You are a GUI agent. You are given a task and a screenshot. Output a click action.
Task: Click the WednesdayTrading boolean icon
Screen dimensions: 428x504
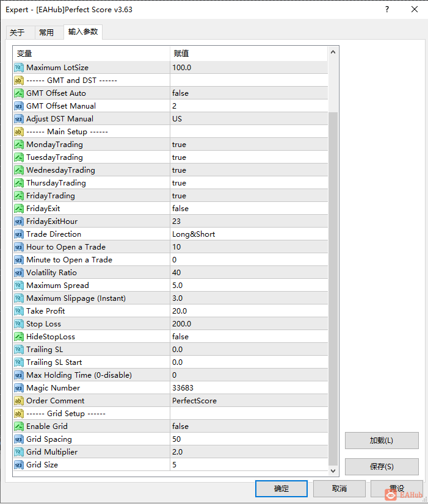pos(19,170)
